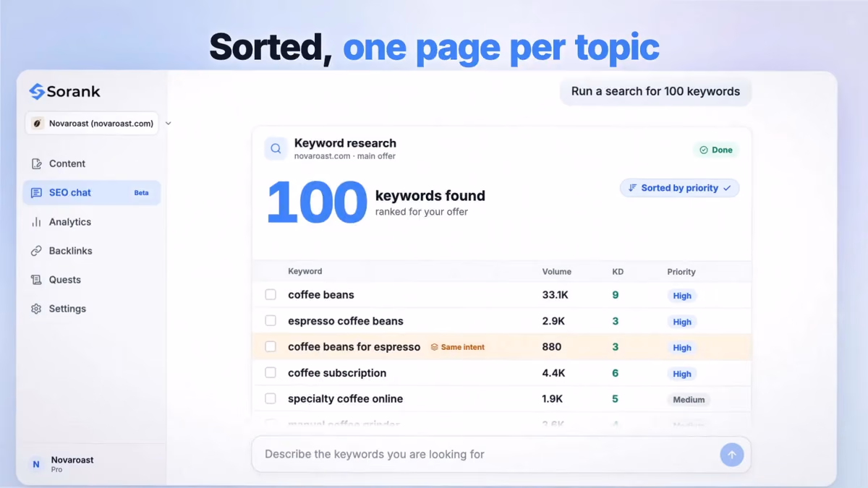Screen dimensions: 868x488
Task: Sort by the Keyword column header
Action: pyautogui.click(x=305, y=271)
